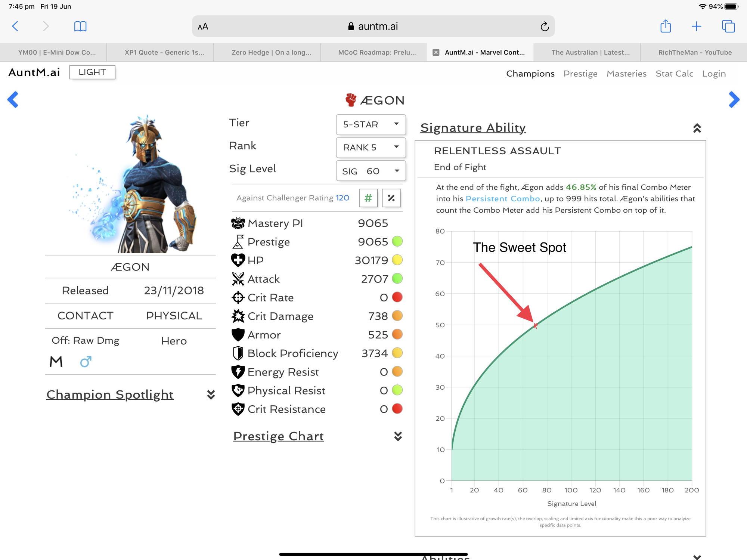Open the Tier 5-STAR dropdown

(x=371, y=124)
